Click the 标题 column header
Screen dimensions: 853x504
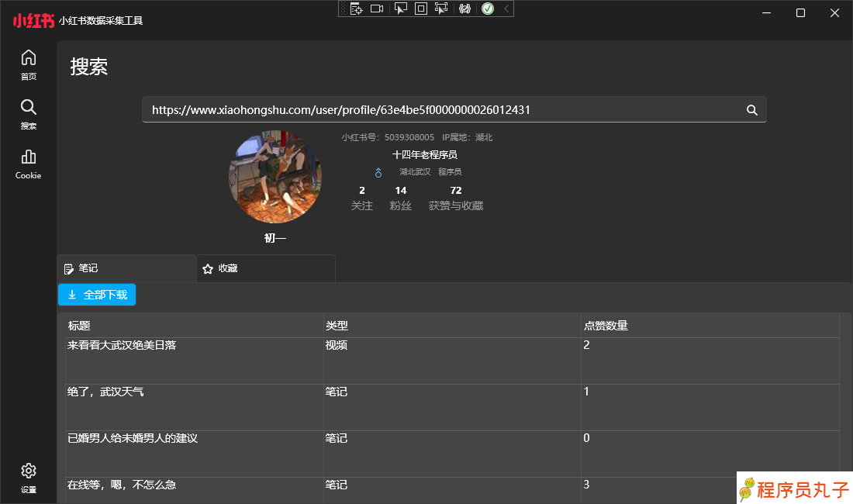pos(194,325)
